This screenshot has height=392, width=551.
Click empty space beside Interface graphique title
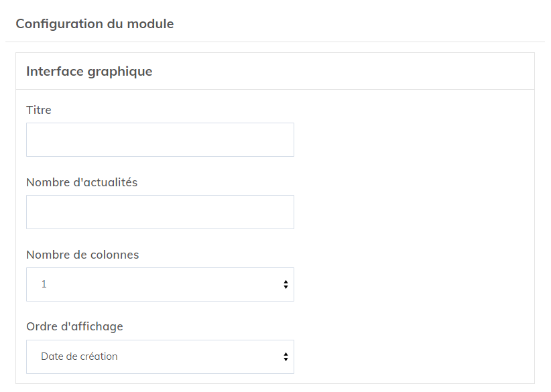click(x=342, y=71)
